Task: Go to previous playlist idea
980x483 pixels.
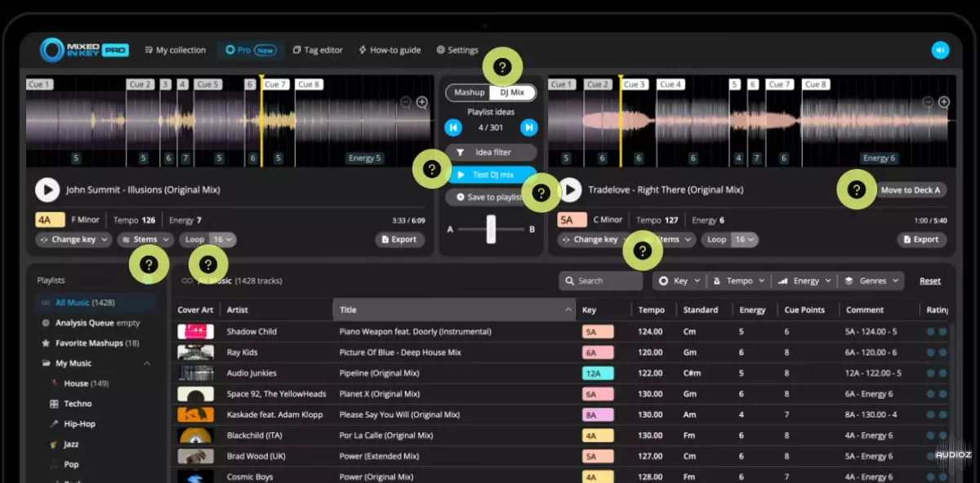Action: (452, 127)
